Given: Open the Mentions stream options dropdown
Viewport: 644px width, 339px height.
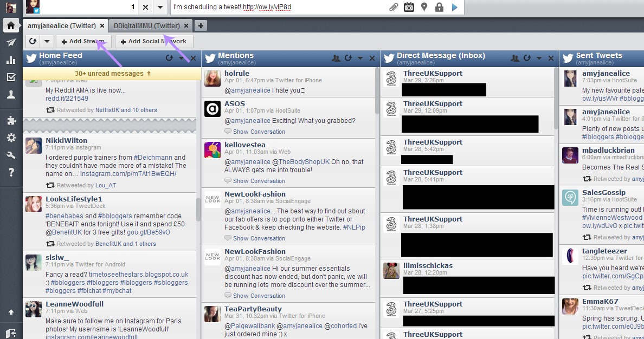Looking at the screenshot, I should coord(360,58).
